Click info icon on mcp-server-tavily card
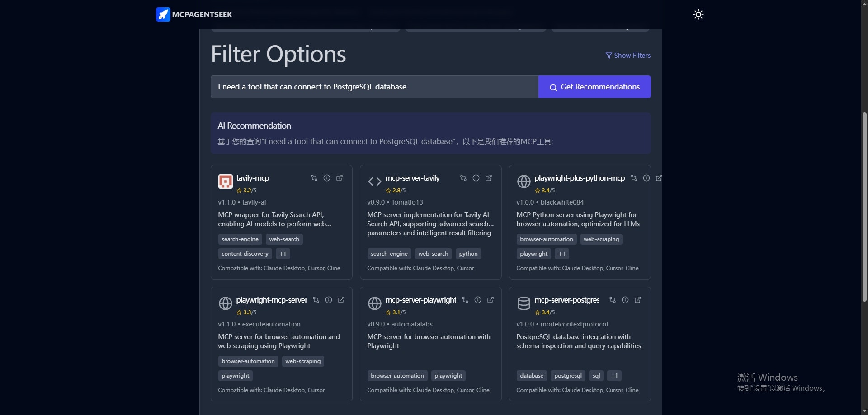 (x=476, y=178)
